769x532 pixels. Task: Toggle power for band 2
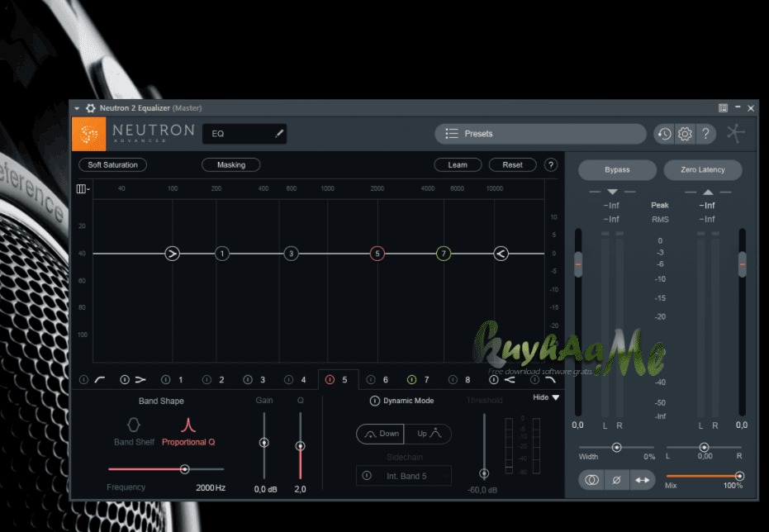[x=207, y=379]
